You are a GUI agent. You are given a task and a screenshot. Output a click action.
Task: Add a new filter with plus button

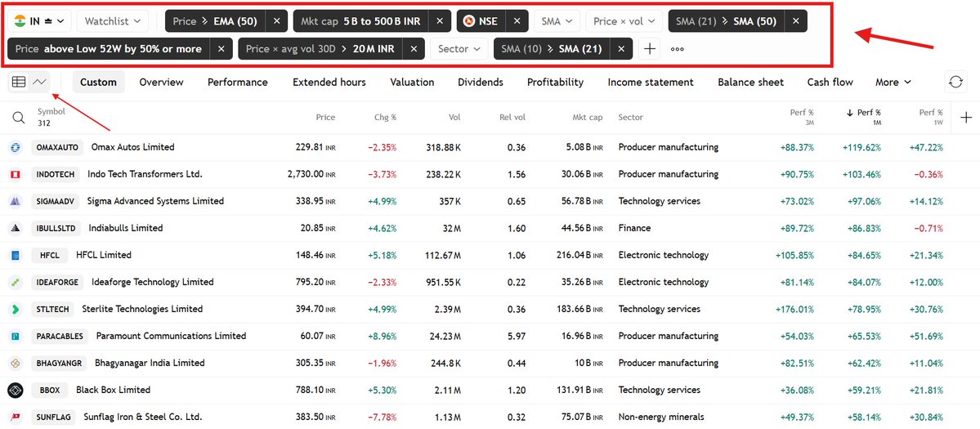tap(650, 49)
